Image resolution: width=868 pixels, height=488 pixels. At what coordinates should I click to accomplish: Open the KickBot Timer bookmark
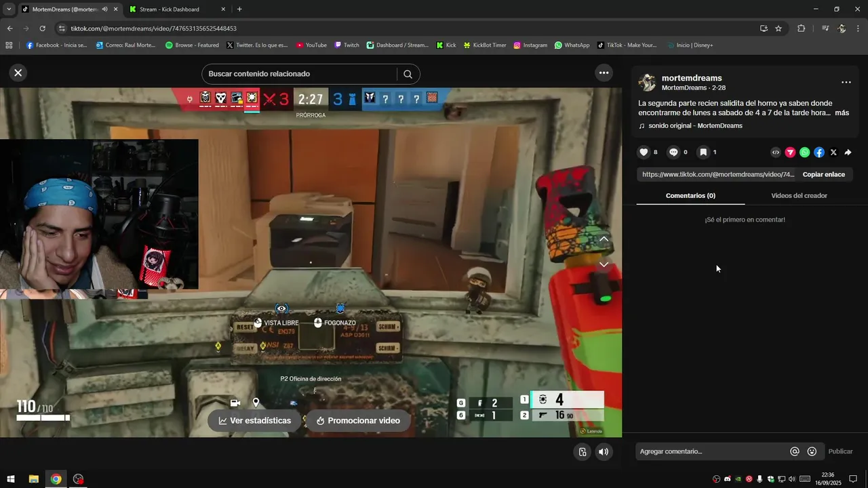[485, 45]
